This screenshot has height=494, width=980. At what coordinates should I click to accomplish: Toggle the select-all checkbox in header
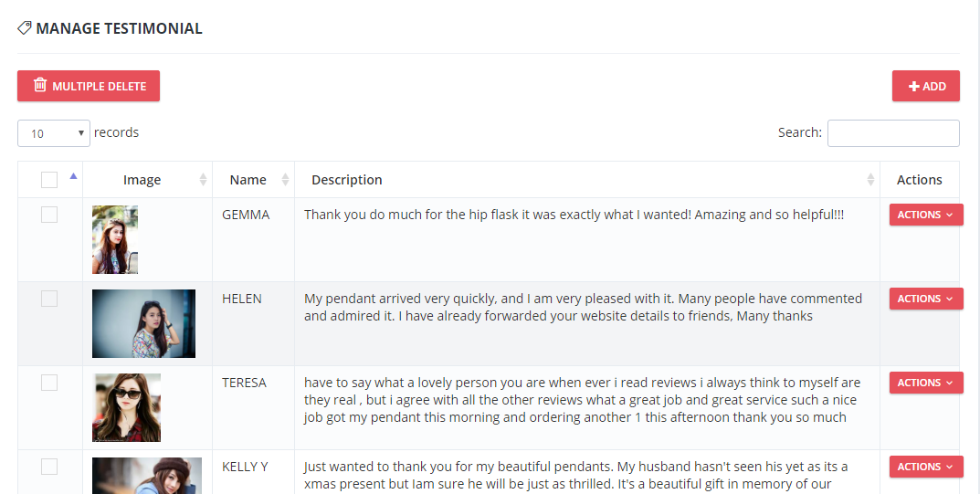[49, 180]
